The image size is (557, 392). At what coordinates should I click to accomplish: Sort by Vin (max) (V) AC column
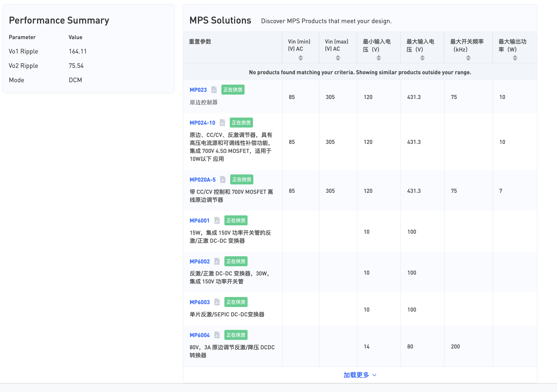(338, 58)
